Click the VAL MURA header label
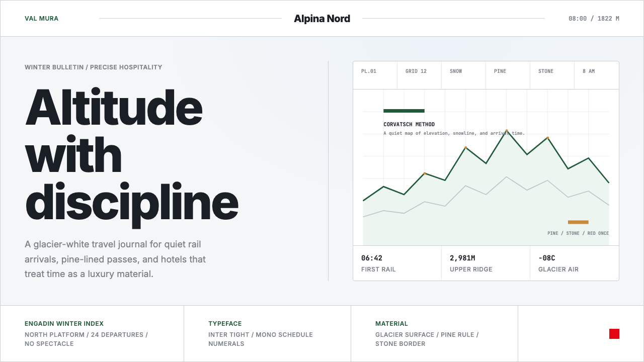This screenshot has height=362, width=644. coord(41,19)
